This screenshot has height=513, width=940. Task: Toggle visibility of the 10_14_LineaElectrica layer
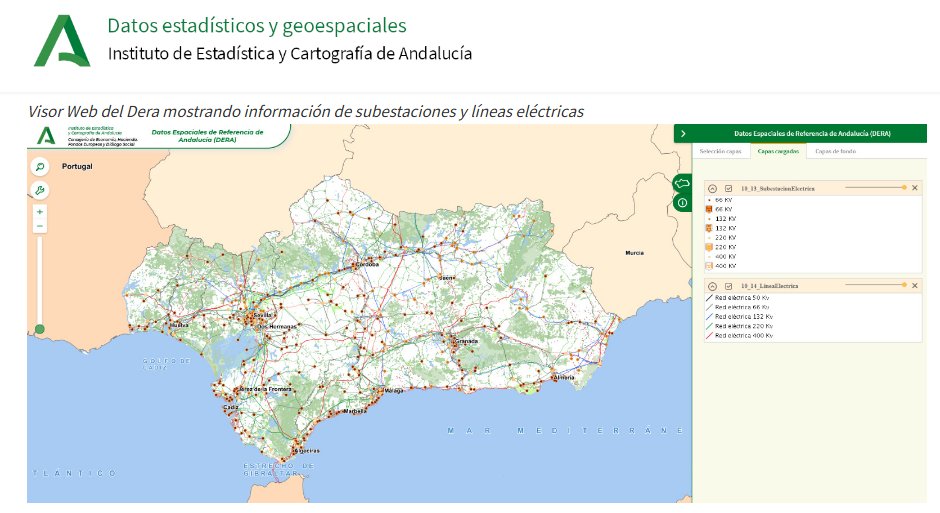coord(728,286)
